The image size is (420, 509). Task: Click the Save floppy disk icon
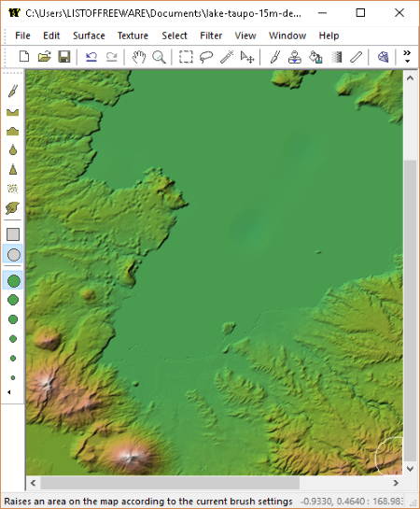(64, 57)
